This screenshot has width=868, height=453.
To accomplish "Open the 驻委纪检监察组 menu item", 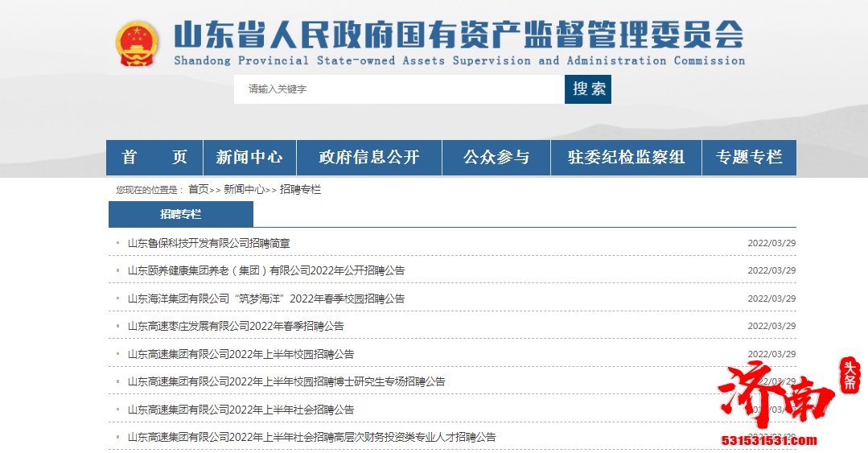I will tap(626, 157).
